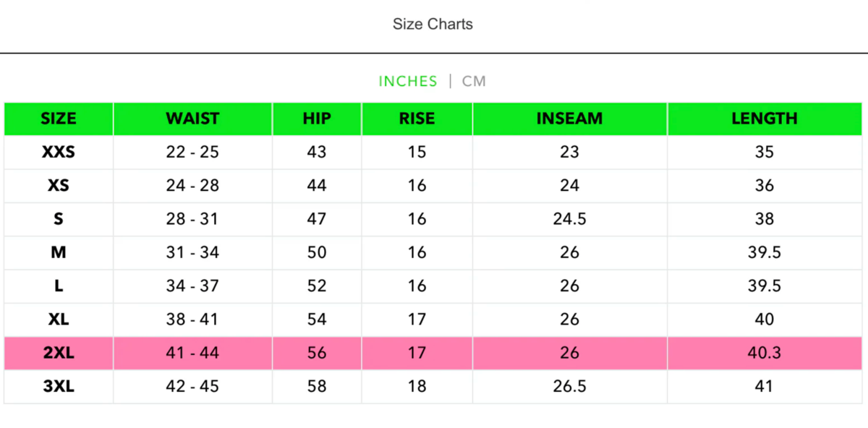Image resolution: width=868 pixels, height=428 pixels.
Task: Switch to the CM unit tab
Action: point(474,81)
